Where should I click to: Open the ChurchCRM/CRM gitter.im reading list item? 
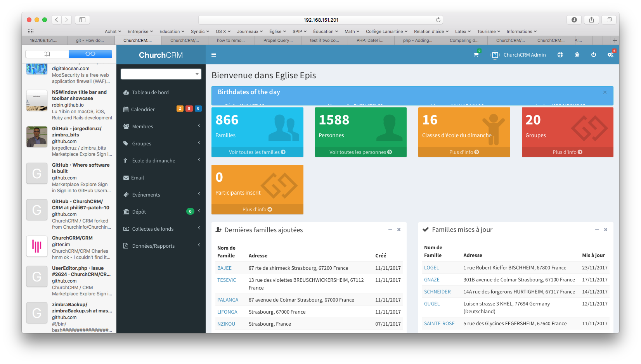(x=69, y=247)
